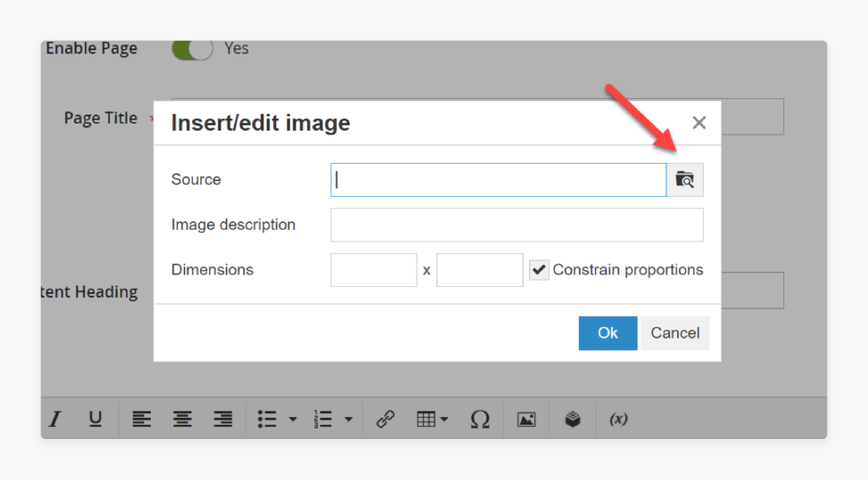Click the insert image toolbar icon

[526, 419]
